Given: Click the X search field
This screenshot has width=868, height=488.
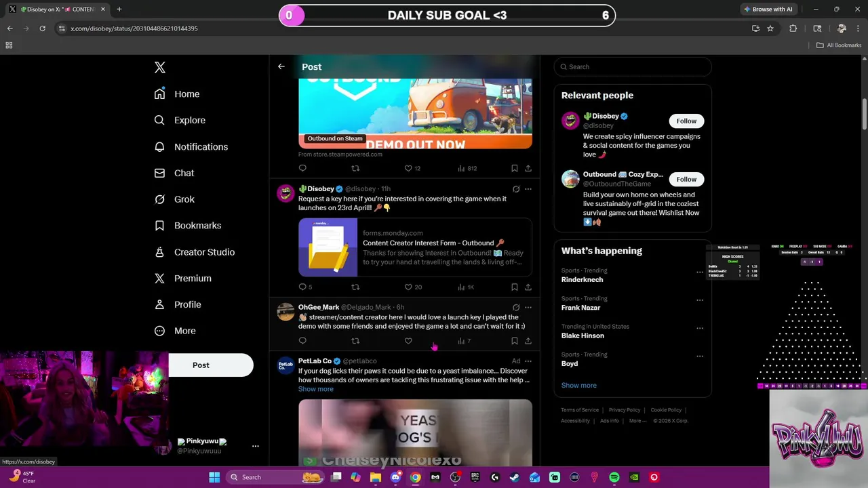Looking at the screenshot, I should pyautogui.click(x=633, y=66).
